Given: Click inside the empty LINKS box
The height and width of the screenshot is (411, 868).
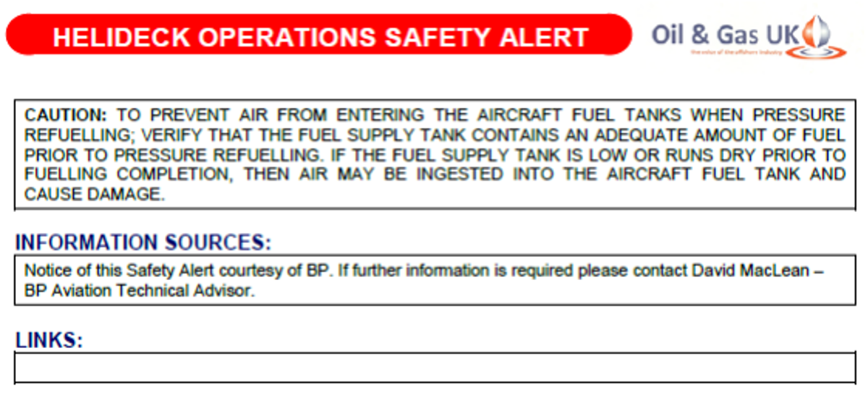Looking at the screenshot, I should pos(434,368).
